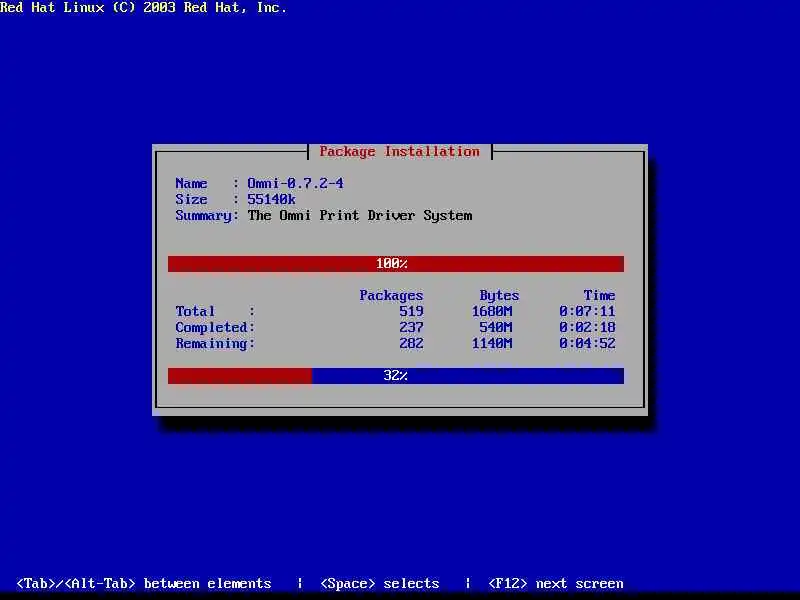
Task: Click remaining time value 0:04:52
Action: coord(587,344)
